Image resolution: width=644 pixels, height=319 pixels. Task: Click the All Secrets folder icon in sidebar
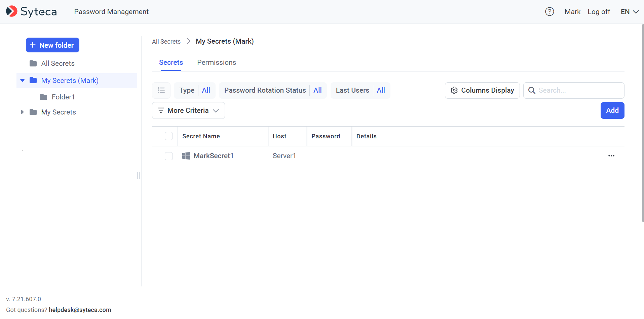pyautogui.click(x=33, y=63)
